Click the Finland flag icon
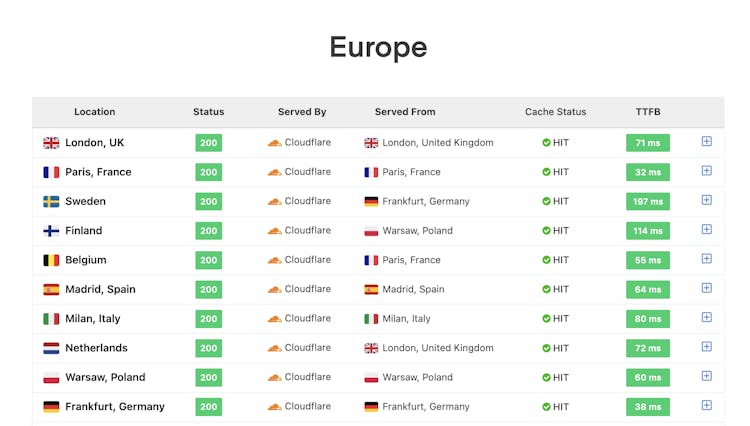This screenshot has width=750, height=426. [x=51, y=231]
